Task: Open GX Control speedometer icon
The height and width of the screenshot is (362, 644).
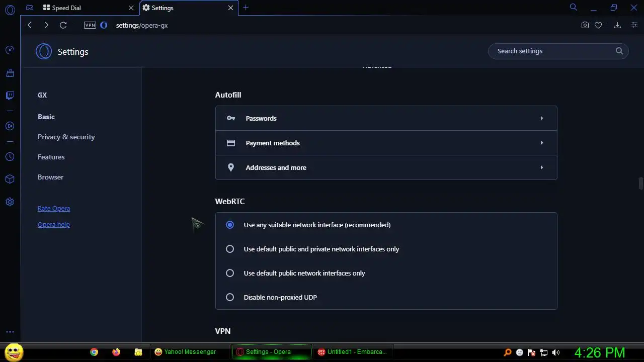Action: pyautogui.click(x=10, y=50)
